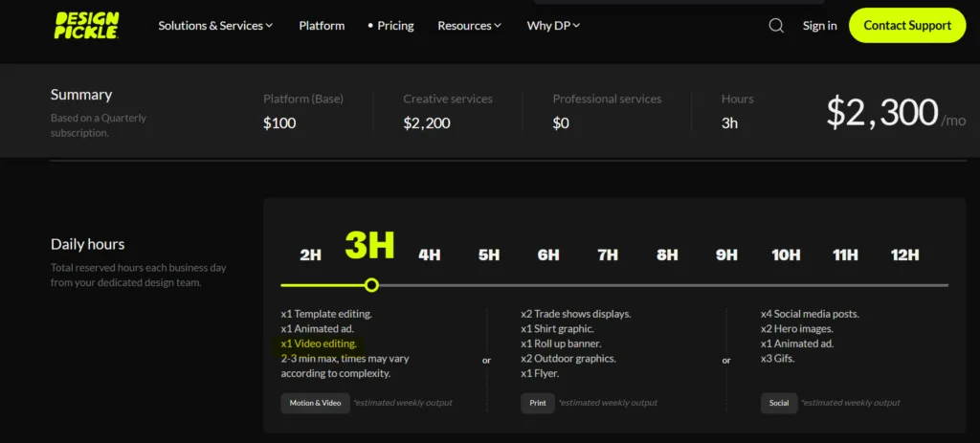Image resolution: width=980 pixels, height=443 pixels.
Task: Click the Contact Support button
Action: pos(907,26)
